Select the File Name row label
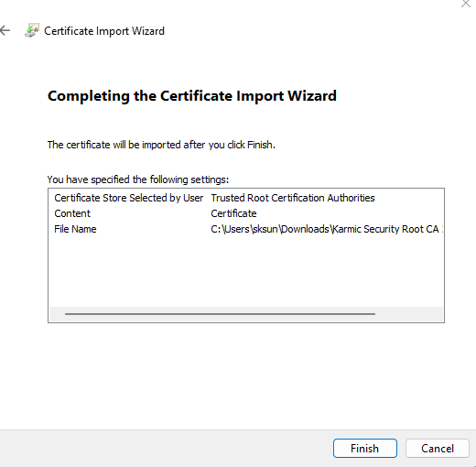Image resolution: width=476 pixels, height=467 pixels. point(75,229)
